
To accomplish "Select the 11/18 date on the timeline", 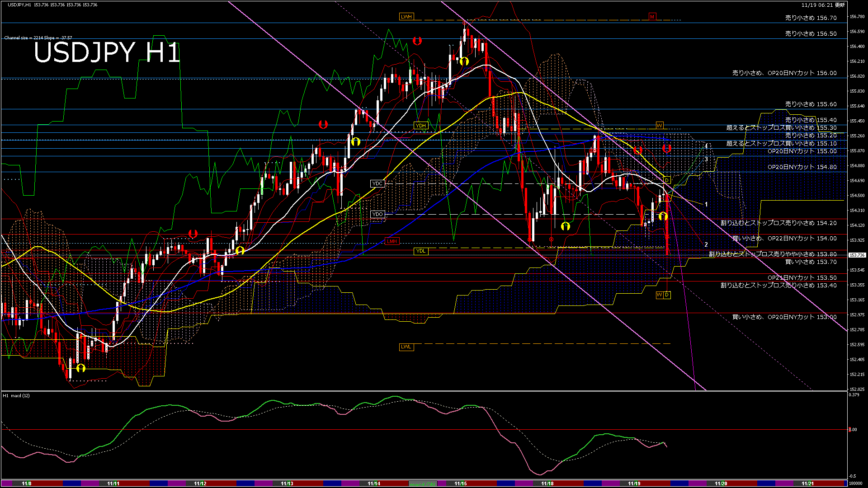I will click(x=547, y=483).
